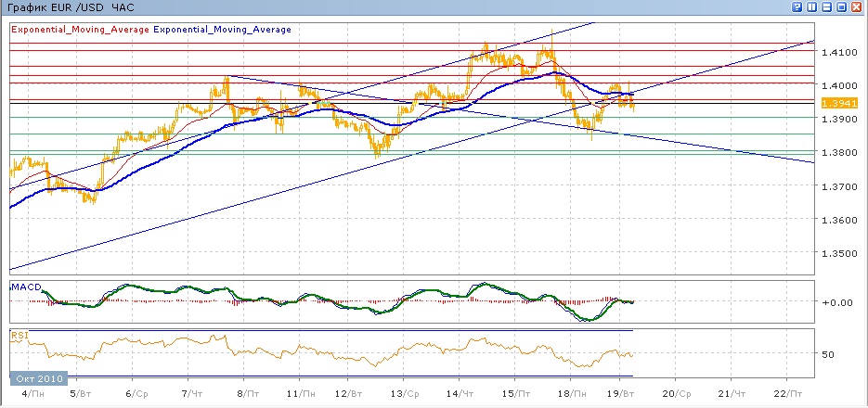Click the help question mark icon
The height and width of the screenshot is (408, 868).
[797, 6]
